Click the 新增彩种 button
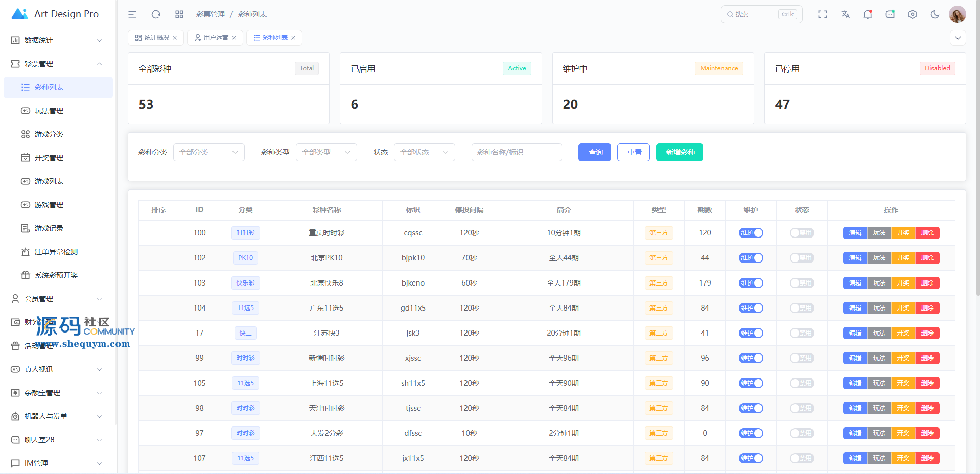Viewport: 980px width, 474px height. pos(679,152)
